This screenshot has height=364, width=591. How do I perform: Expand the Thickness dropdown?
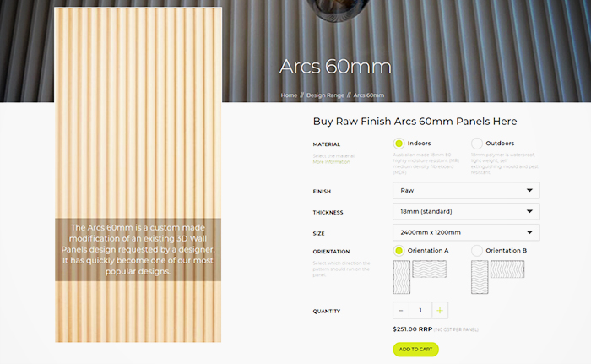pyautogui.click(x=466, y=212)
